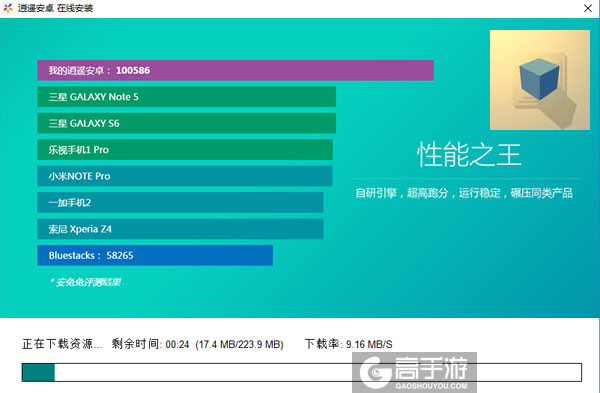Select the 索尼 Xperia Z4 bar
The image size is (600, 393).
click(x=180, y=229)
